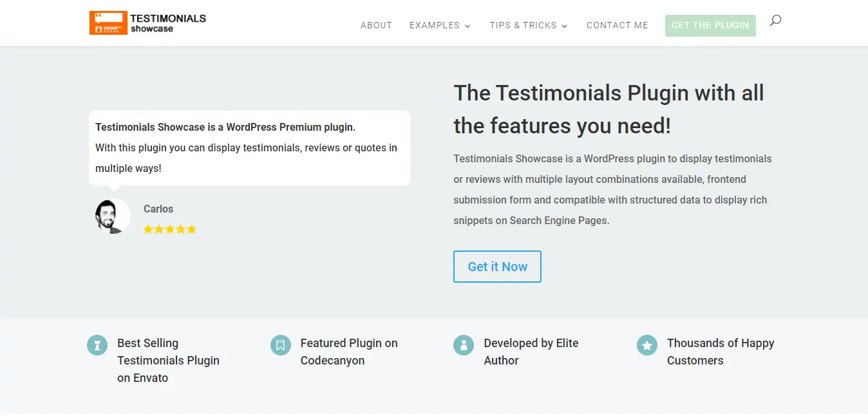Click the Get it Now button
This screenshot has width=868, height=416.
tap(497, 267)
